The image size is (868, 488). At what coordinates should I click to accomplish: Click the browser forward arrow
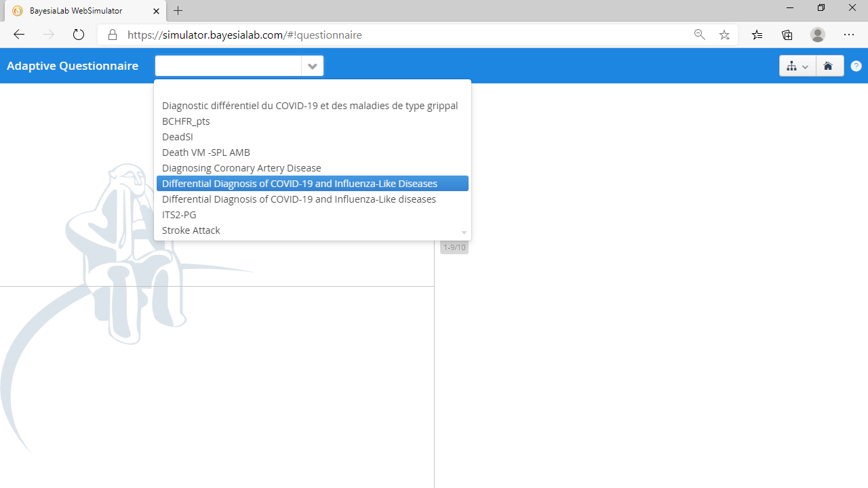click(49, 35)
